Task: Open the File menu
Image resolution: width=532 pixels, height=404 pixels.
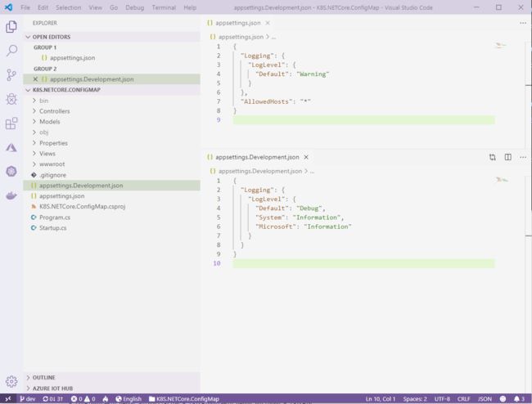Action: 25,7
